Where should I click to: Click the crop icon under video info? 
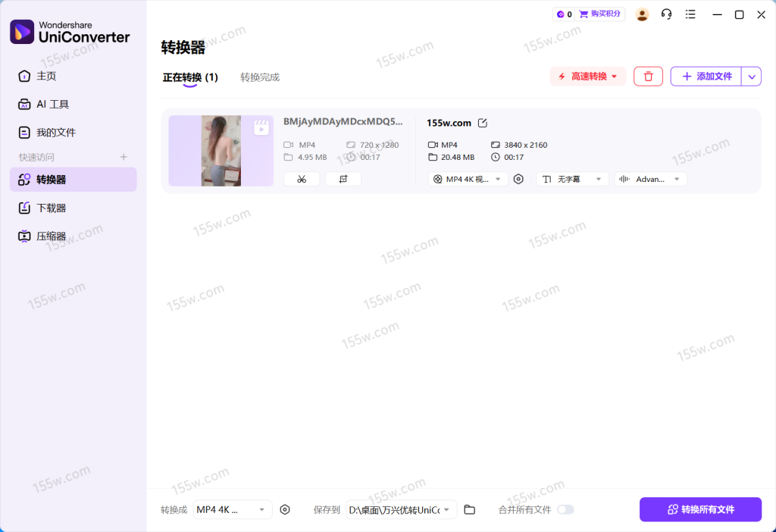coord(343,179)
